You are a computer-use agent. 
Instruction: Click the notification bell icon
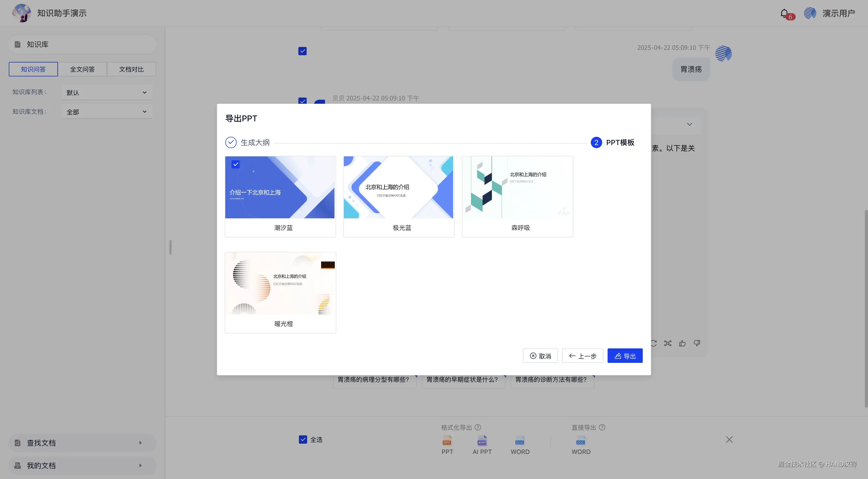(784, 13)
